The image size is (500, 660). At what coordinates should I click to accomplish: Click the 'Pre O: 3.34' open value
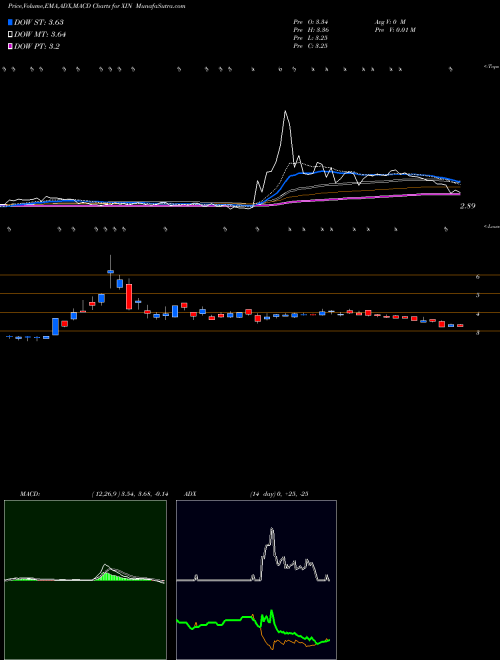(x=311, y=21)
